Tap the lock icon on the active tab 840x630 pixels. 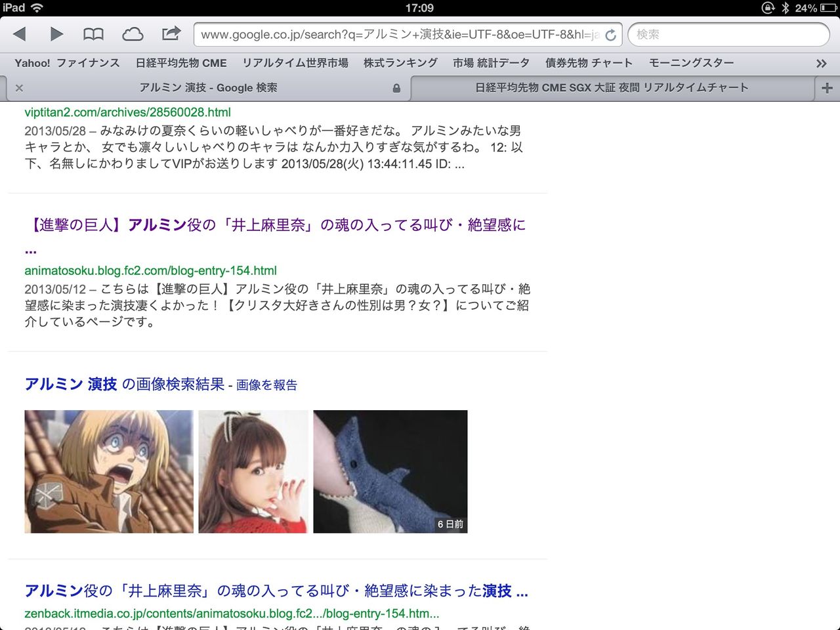point(396,87)
